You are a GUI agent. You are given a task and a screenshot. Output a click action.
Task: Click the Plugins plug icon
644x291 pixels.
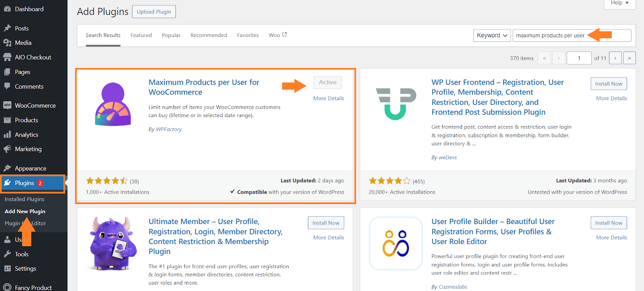7,183
